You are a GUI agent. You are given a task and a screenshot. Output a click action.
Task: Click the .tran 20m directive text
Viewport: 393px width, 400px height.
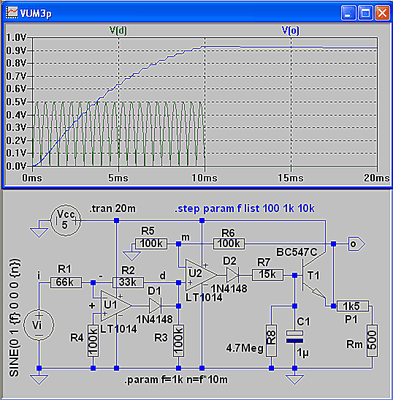112,209
